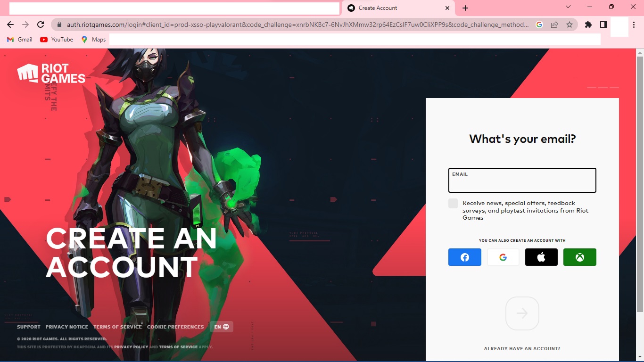Open the browser Extensions puzzle icon
644x362 pixels.
(588, 24)
